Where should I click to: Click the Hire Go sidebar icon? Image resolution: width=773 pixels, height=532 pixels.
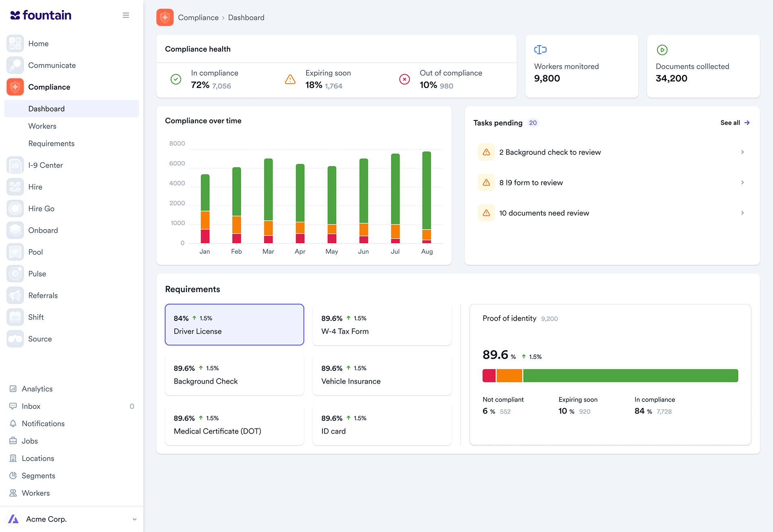click(x=15, y=209)
